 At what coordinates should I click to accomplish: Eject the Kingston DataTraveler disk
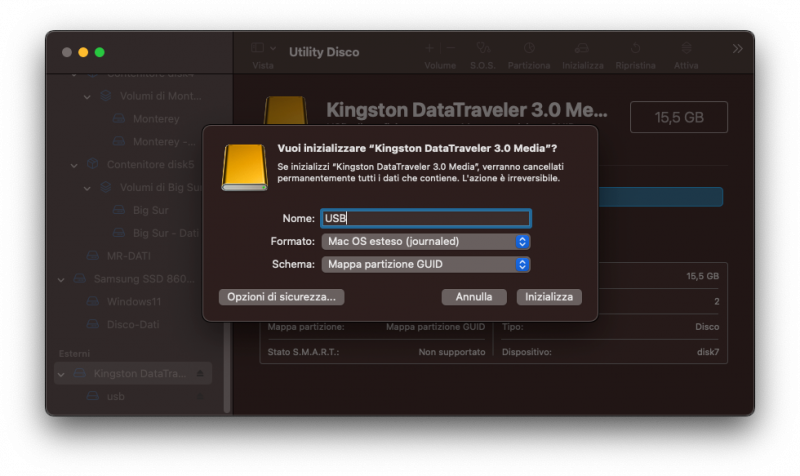(201, 373)
